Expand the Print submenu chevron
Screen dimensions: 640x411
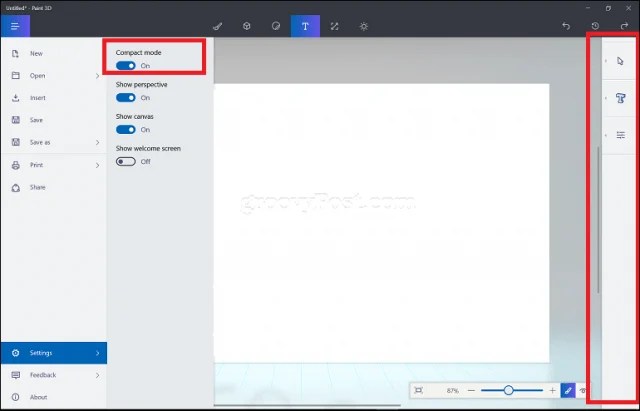(98, 165)
